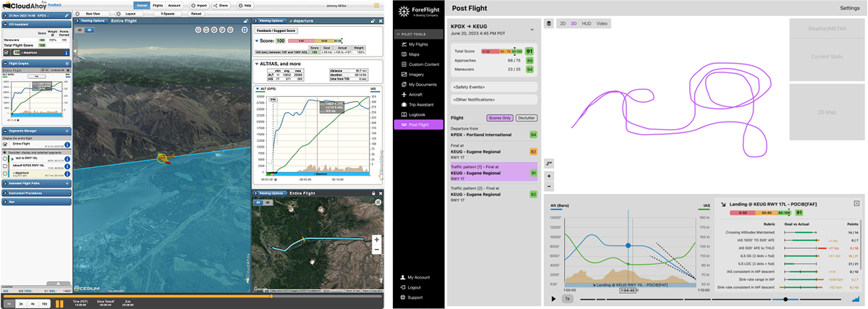This screenshot has width=868, height=309.
Task: Close the Landing @ KEUG RWY 17L panel
Action: [856, 203]
